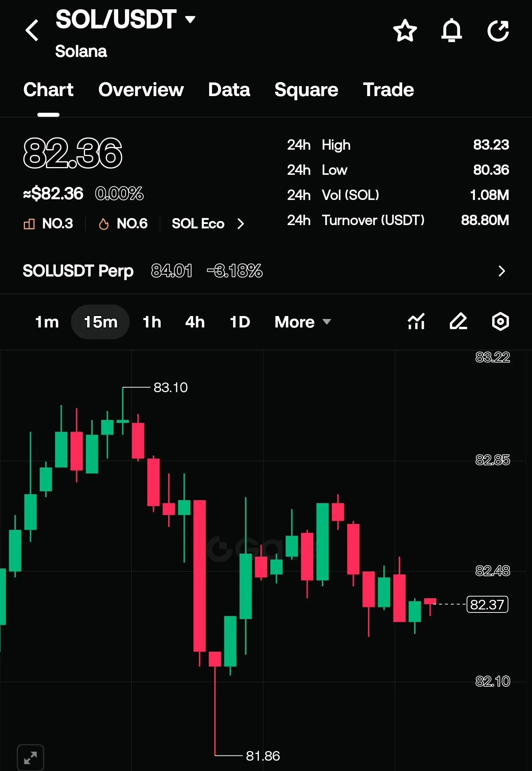Select the 4h timeframe
This screenshot has height=771, width=532.
coord(195,322)
